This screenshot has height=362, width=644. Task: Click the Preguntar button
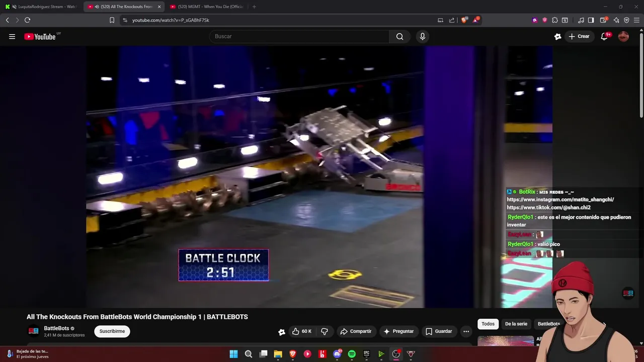coord(398,331)
